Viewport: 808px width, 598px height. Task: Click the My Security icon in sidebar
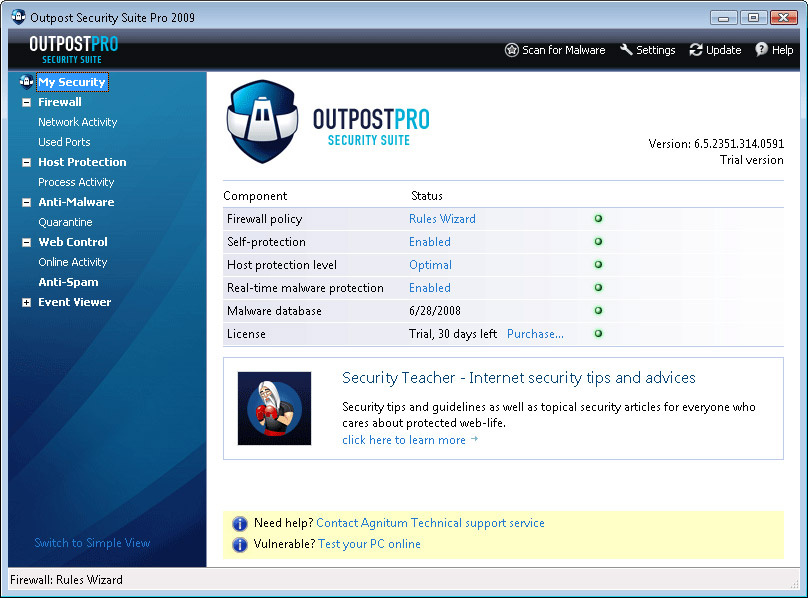26,82
